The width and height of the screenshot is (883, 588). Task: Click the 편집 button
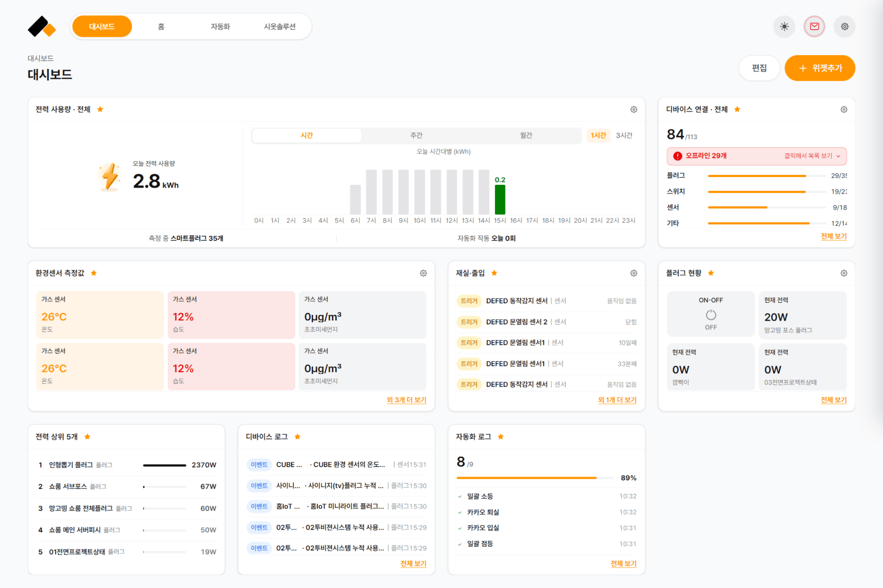759,68
